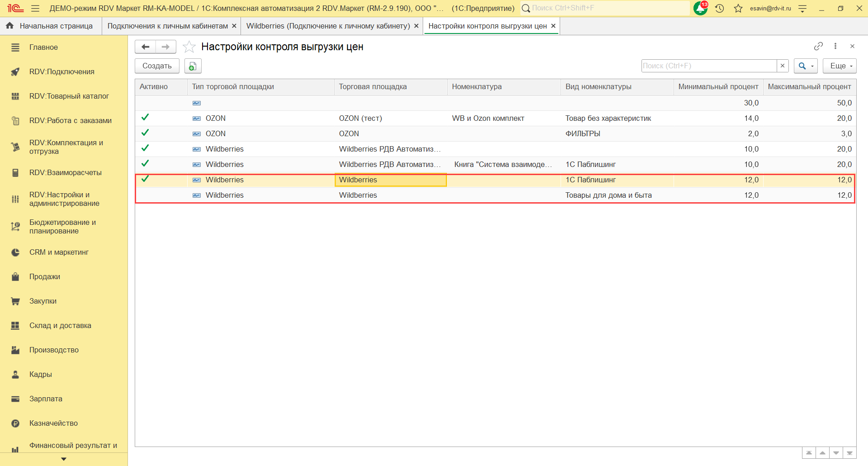
Task: Click the list search field
Action: (709, 66)
